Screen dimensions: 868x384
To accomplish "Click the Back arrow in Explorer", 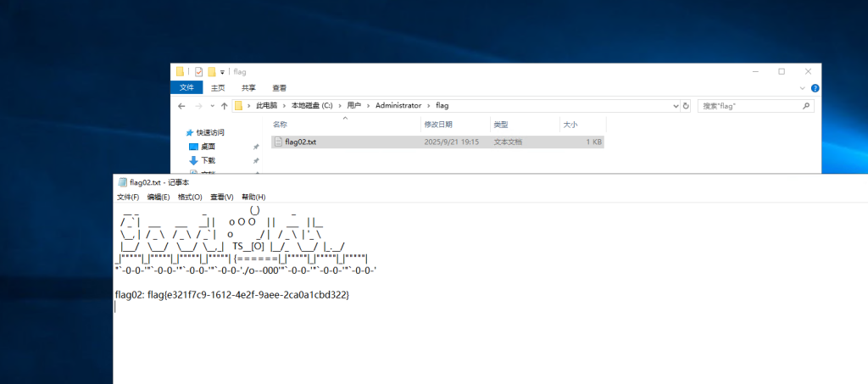I will (x=181, y=106).
